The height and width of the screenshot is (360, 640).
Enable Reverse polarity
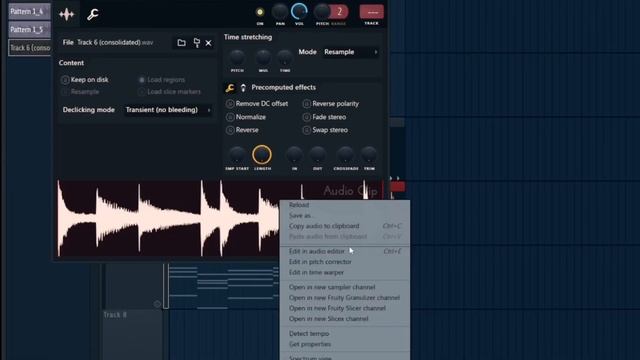coord(331,104)
